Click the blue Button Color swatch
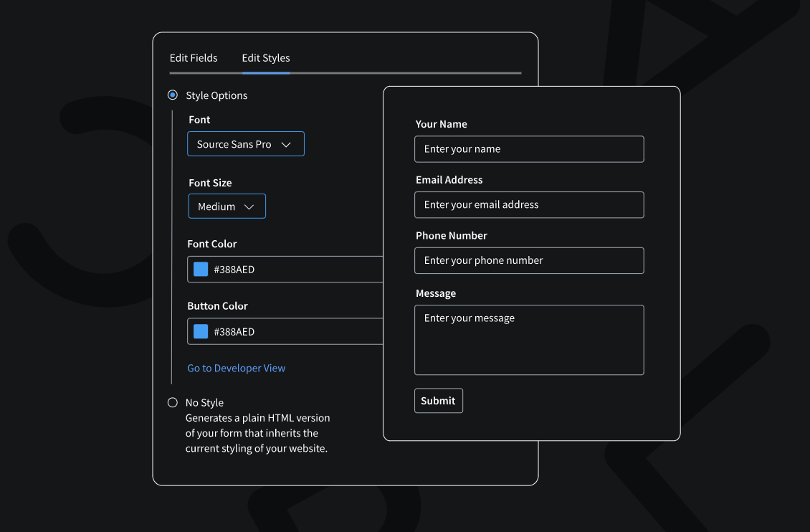Image resolution: width=810 pixels, height=532 pixels. click(x=201, y=331)
